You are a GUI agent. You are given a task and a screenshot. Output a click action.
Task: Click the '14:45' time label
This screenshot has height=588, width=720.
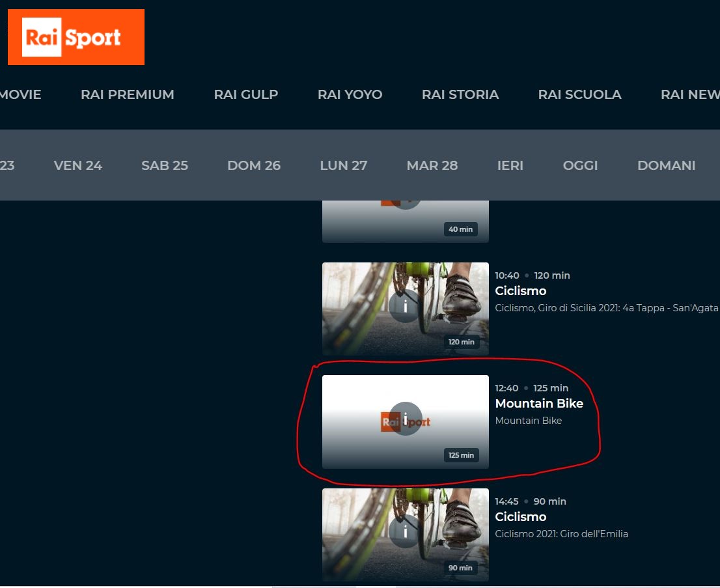click(506, 501)
